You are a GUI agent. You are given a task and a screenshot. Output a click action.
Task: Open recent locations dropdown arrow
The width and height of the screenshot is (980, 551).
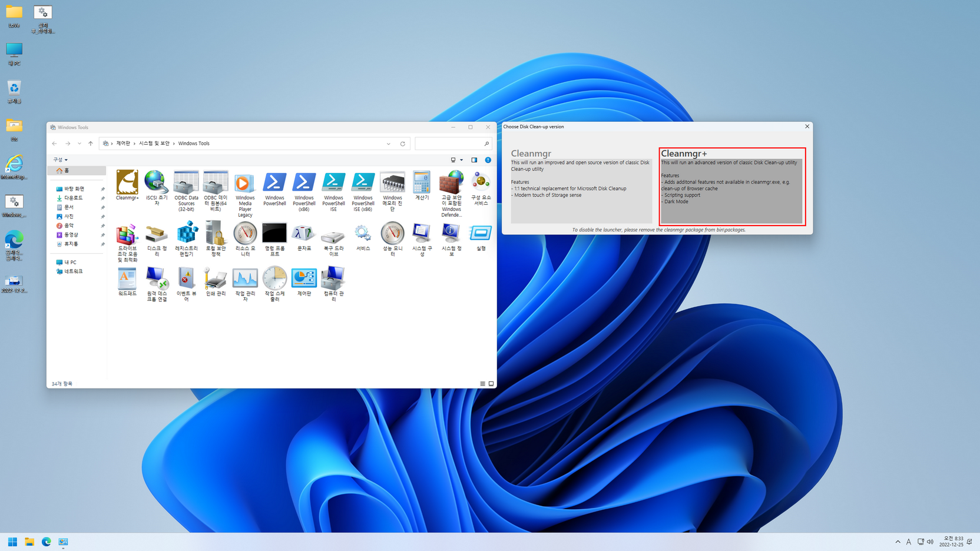click(x=80, y=144)
